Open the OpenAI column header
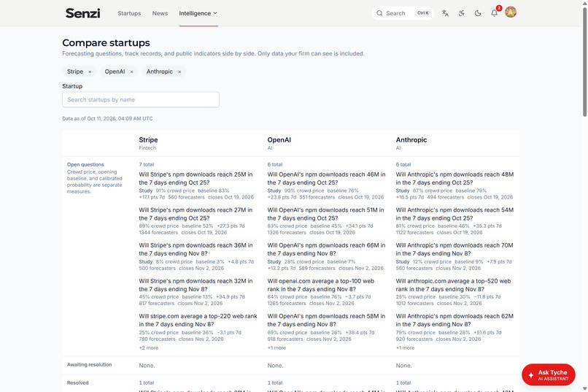This screenshot has width=588, height=392. click(279, 140)
